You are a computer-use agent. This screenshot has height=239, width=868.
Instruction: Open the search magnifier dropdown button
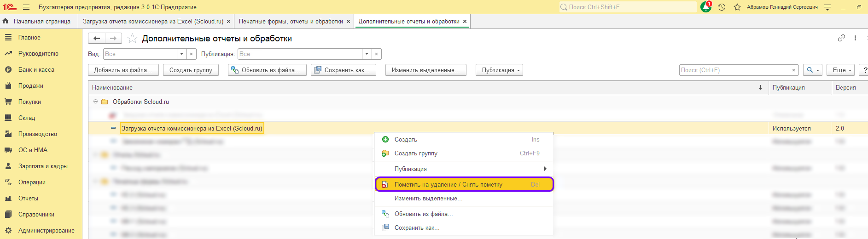pyautogui.click(x=813, y=70)
